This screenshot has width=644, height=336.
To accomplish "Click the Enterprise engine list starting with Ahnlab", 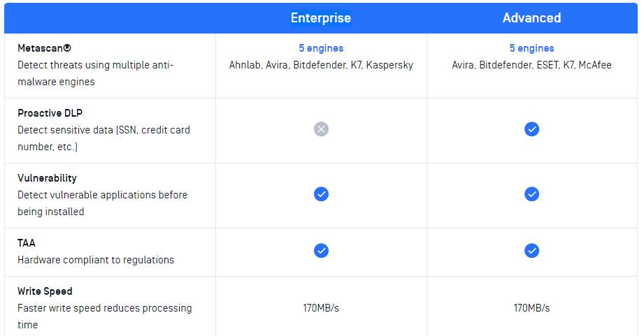I will pyautogui.click(x=321, y=65).
